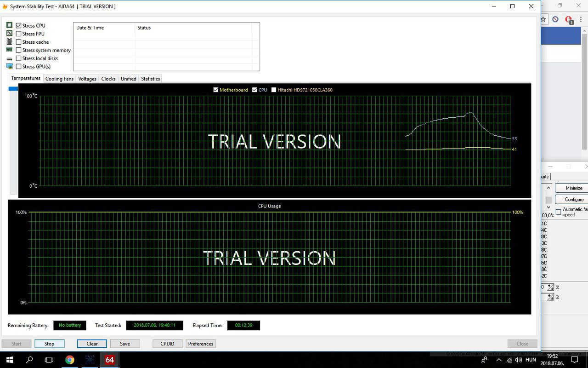588x368 pixels.
Task: Click the Date & Time column header
Action: point(104,28)
